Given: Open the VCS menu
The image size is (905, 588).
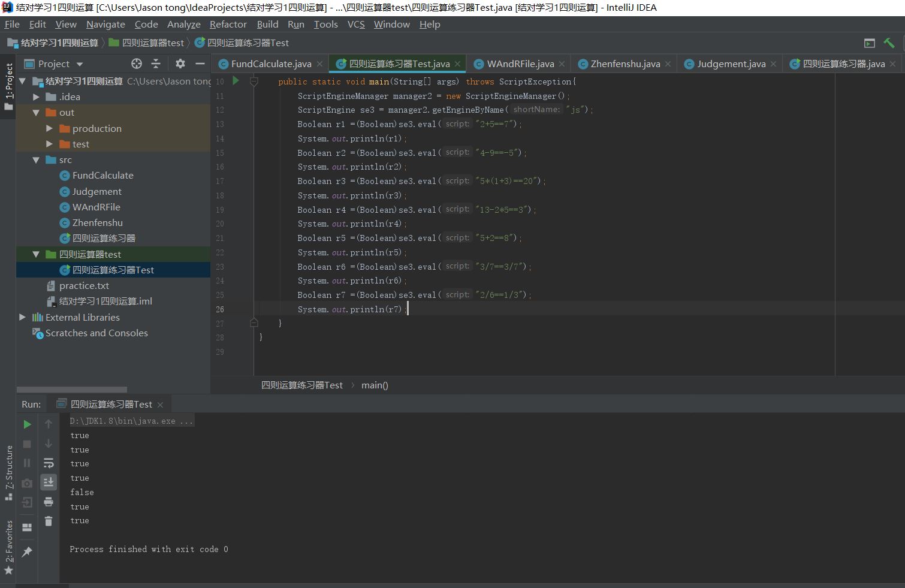Looking at the screenshot, I should point(356,24).
